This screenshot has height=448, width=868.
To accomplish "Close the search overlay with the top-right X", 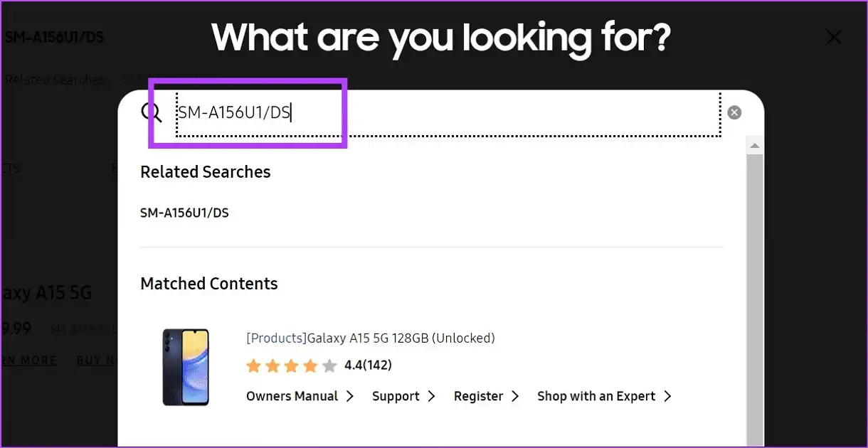I will (833, 38).
